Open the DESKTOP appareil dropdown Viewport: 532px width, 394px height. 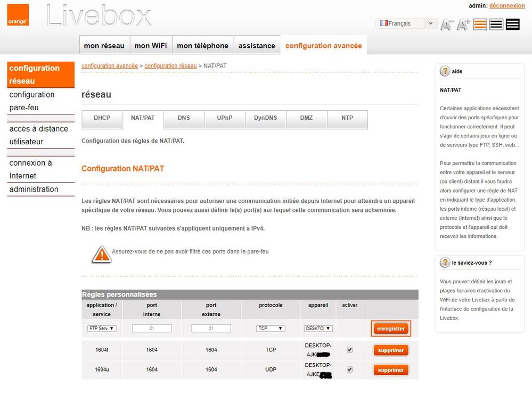(x=318, y=328)
